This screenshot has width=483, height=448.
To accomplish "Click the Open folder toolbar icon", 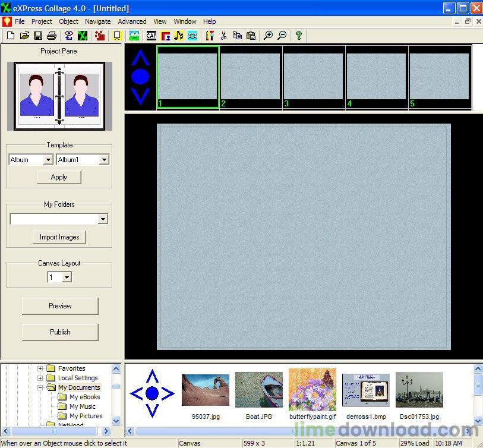I will click(x=24, y=36).
